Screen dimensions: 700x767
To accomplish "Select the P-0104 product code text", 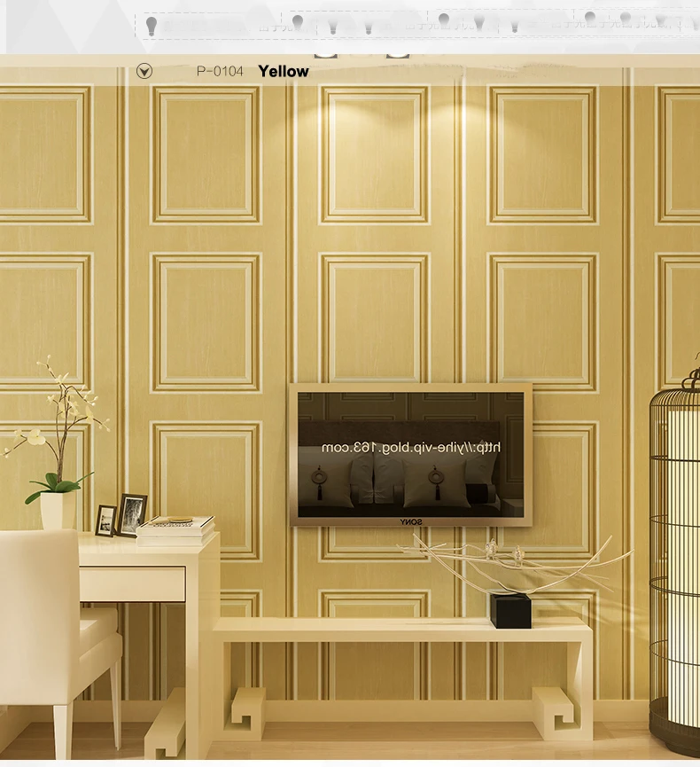I will point(220,72).
